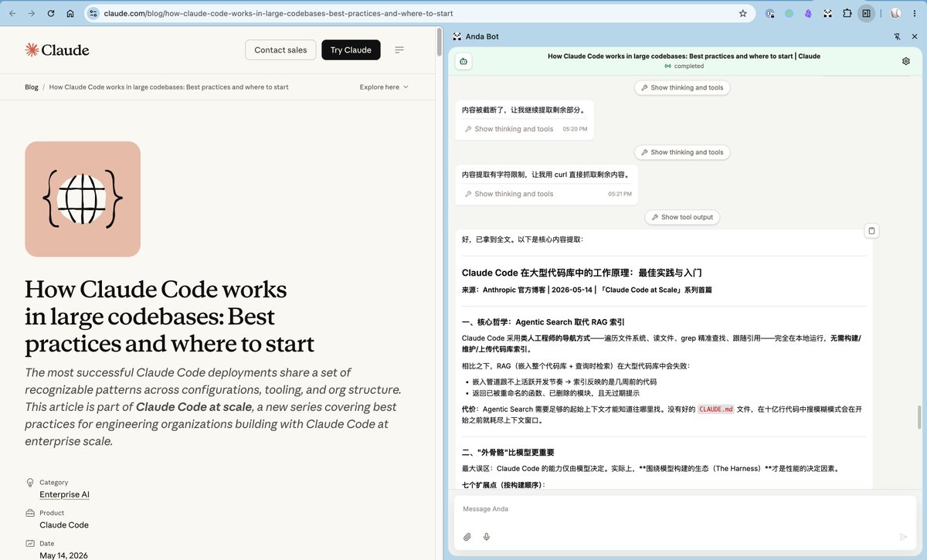
Task: Open the Enterprise AI category link
Action: (x=65, y=494)
